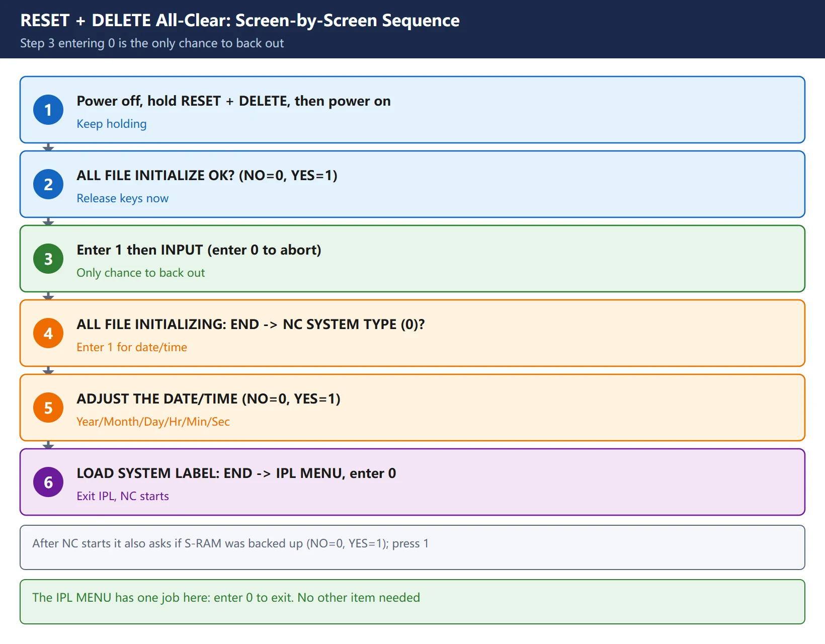
Task: Click the 'Keep holding' subtitle
Action: point(112,124)
